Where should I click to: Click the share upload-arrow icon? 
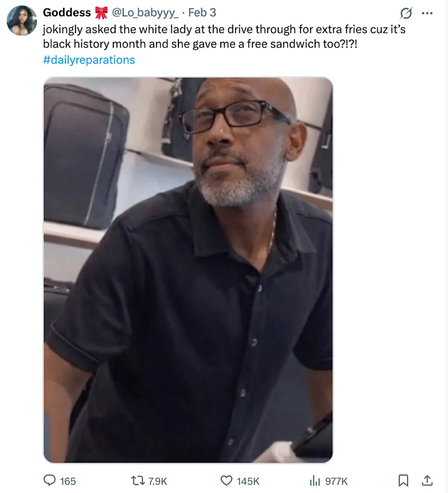click(x=427, y=480)
